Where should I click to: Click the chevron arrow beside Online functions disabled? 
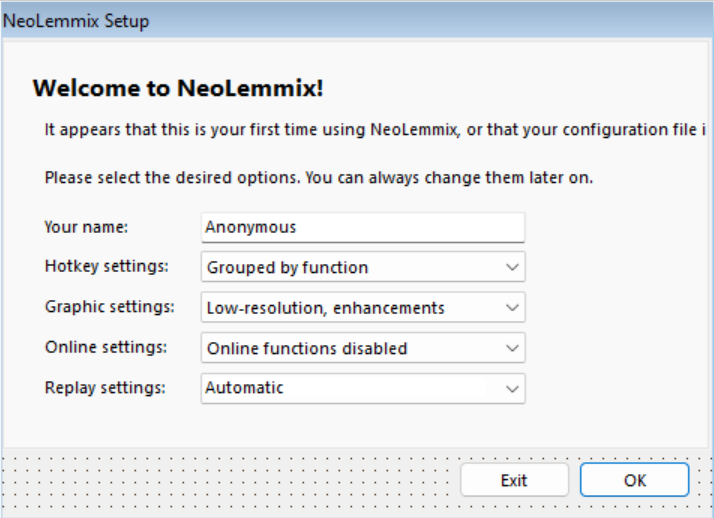[512, 348]
